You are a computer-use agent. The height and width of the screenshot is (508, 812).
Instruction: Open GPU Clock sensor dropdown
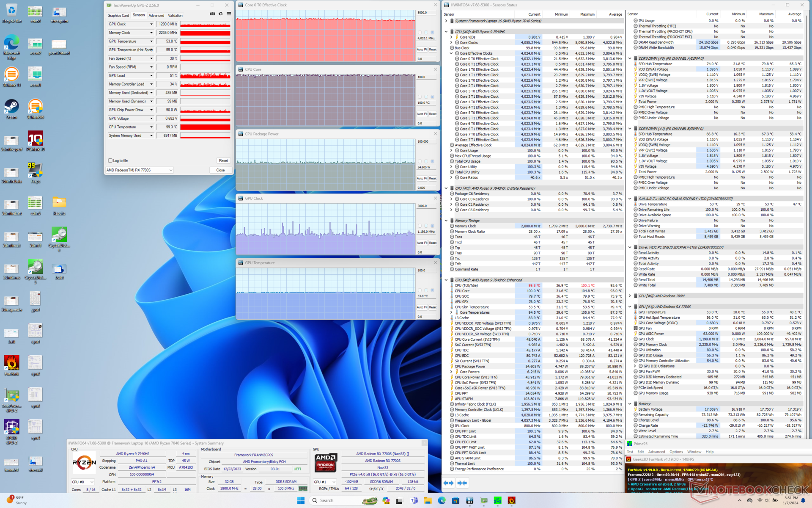pos(151,24)
